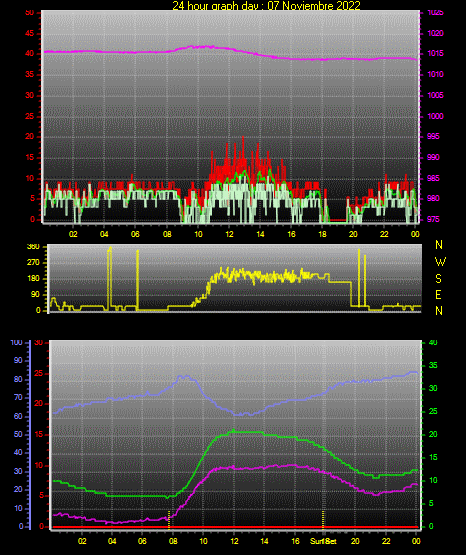Click the green 20 label on the bottom chart's right axis
The width and height of the screenshot is (466, 555).
coord(433,434)
